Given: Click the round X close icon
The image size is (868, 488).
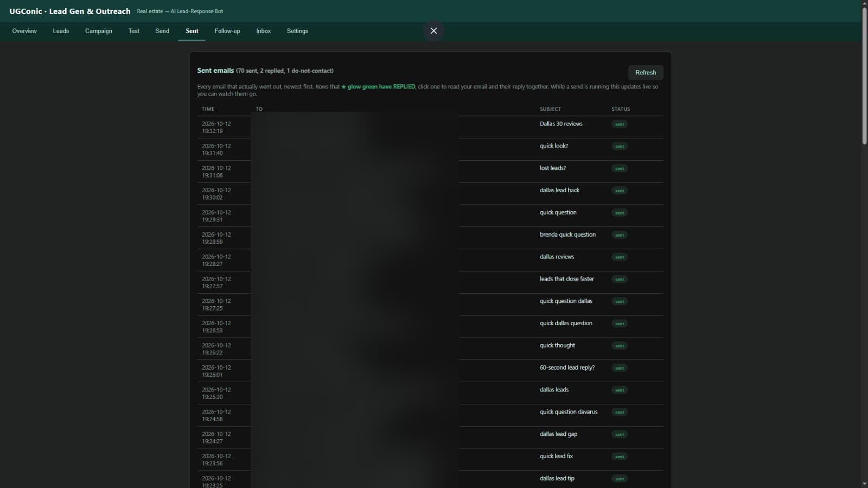Looking at the screenshot, I should [433, 31].
